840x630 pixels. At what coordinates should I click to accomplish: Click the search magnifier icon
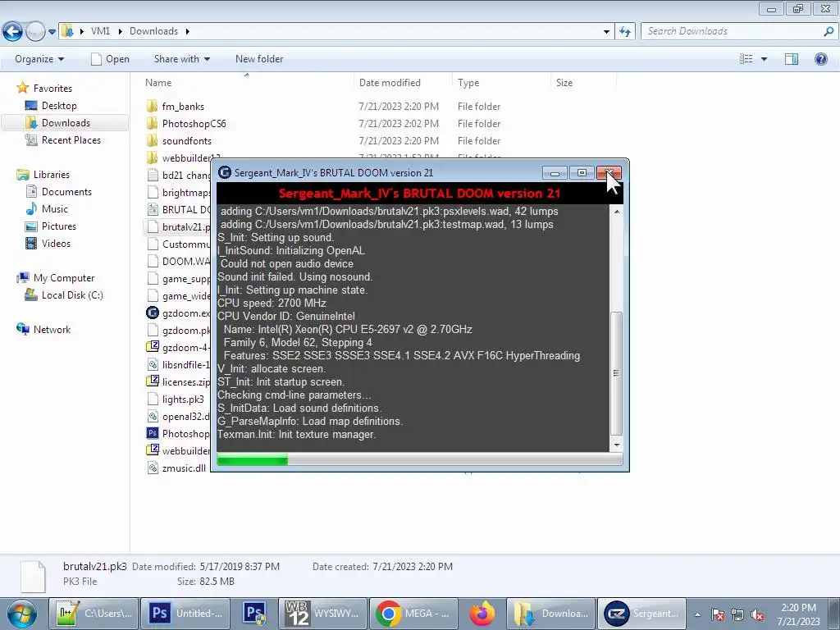coord(829,31)
